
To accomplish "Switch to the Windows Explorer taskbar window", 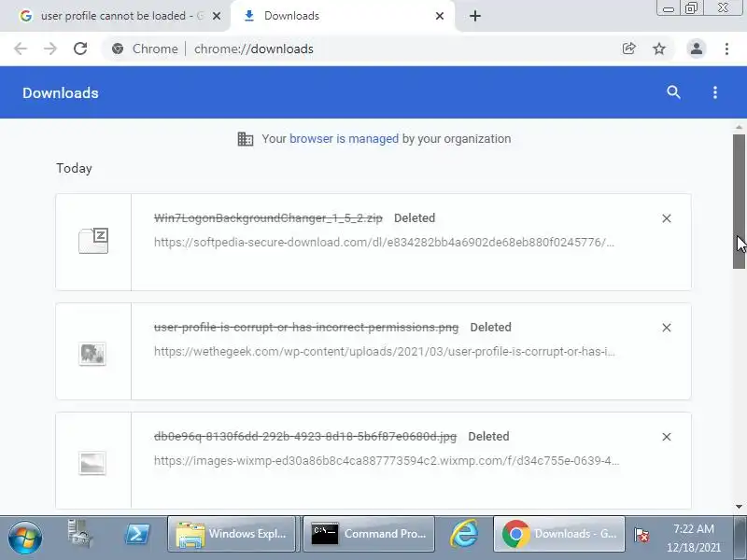I will point(232,534).
